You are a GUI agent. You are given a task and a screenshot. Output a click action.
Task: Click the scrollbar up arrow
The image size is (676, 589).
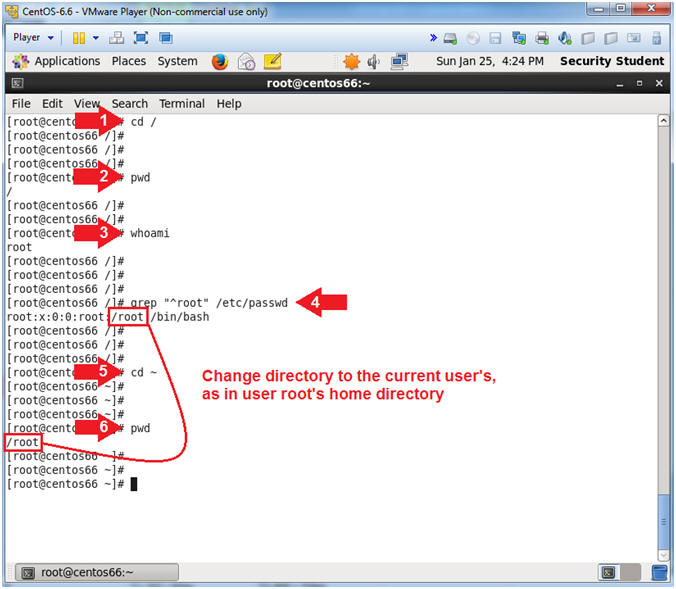663,120
